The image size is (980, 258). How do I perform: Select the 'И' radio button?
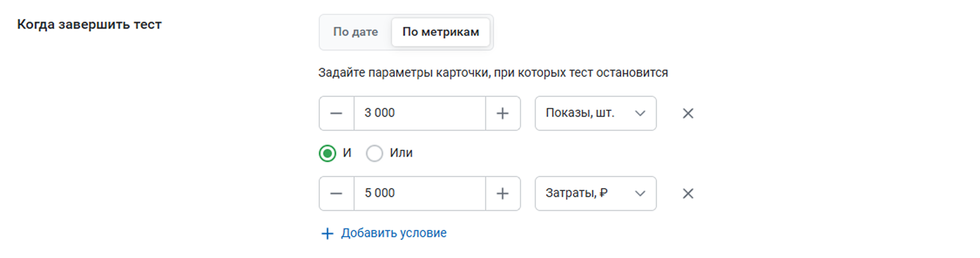click(x=328, y=153)
